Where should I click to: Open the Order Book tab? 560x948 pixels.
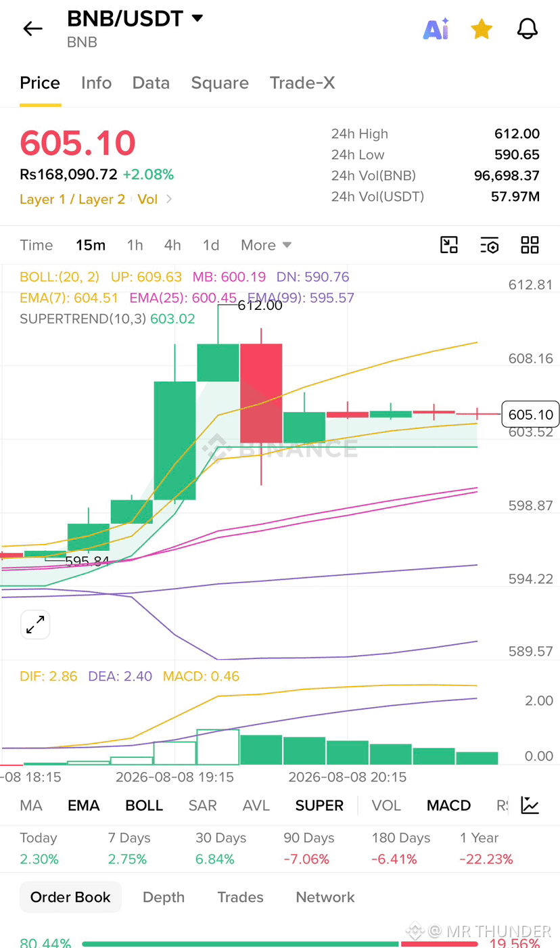(x=70, y=897)
